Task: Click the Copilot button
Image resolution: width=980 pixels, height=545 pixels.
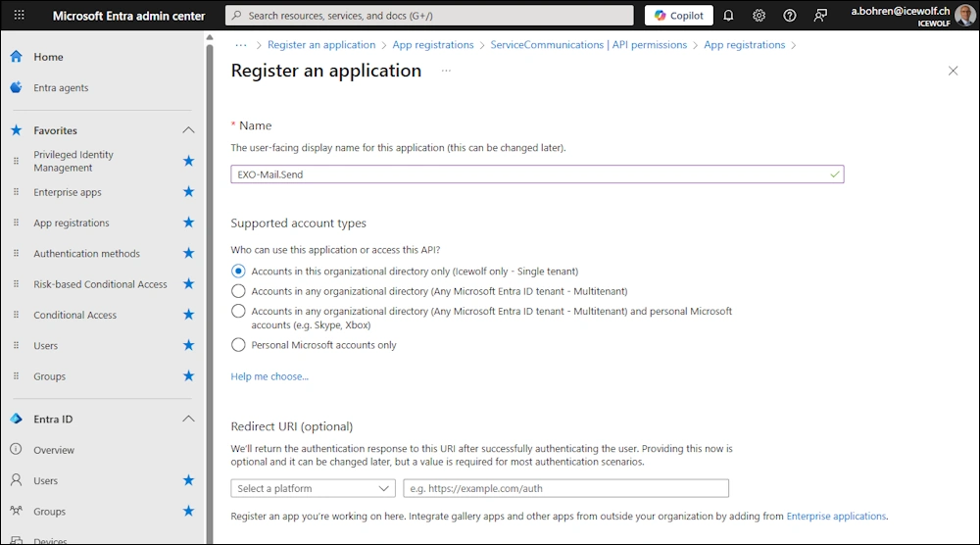Action: [679, 16]
